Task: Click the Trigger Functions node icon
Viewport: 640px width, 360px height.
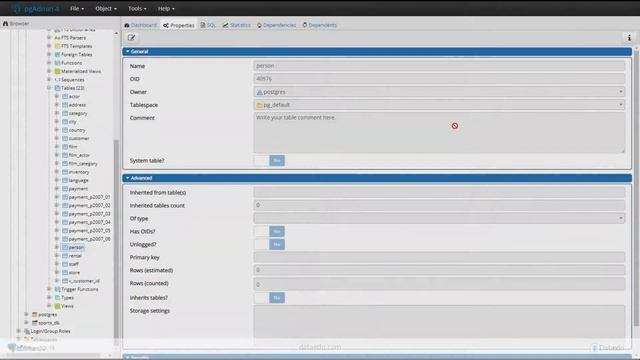Action: tap(57, 289)
